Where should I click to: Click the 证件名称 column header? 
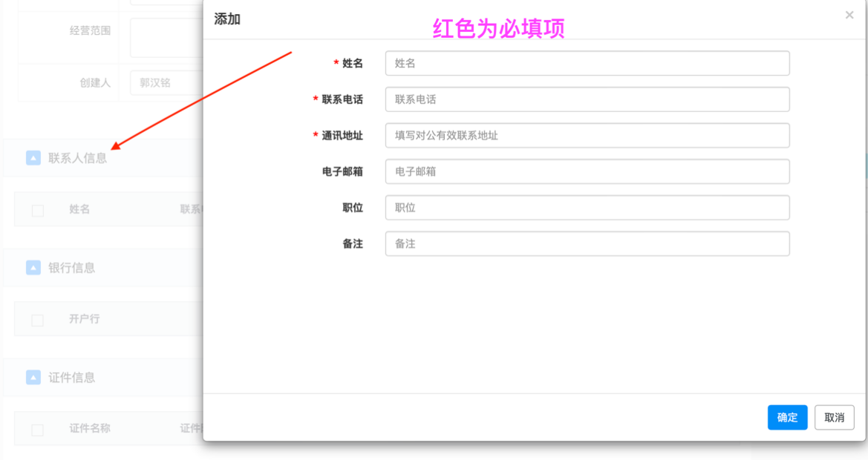90,428
